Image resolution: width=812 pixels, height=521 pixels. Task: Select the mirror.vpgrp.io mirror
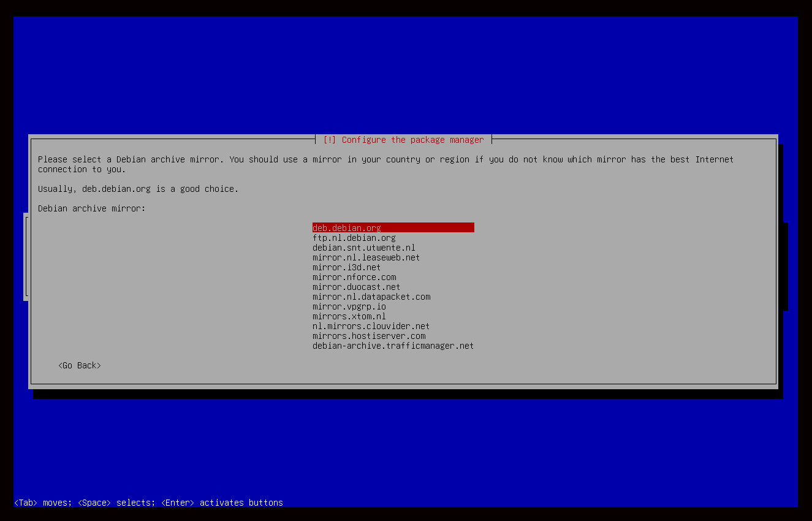coord(349,306)
